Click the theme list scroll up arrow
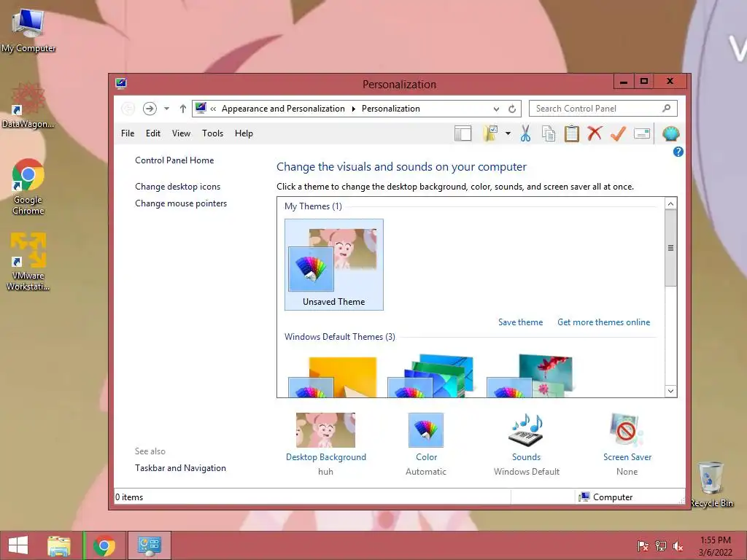The height and width of the screenshot is (560, 747). click(x=671, y=204)
